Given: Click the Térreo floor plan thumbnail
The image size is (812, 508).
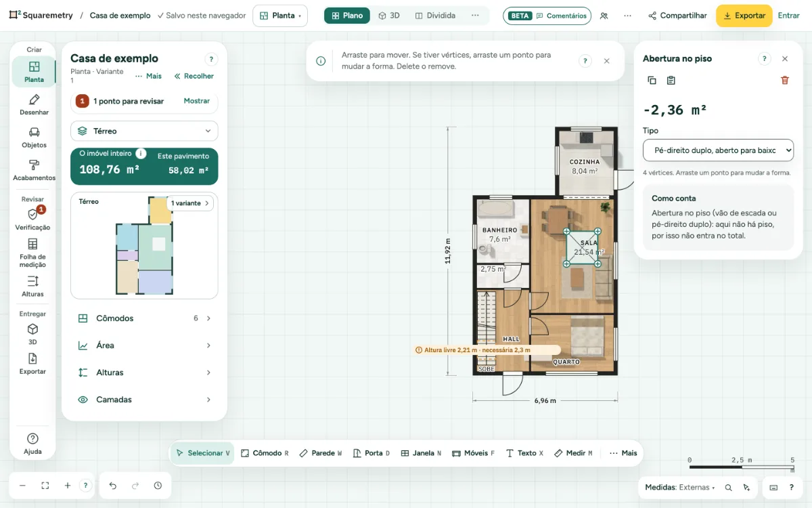Looking at the screenshot, I should click(x=144, y=246).
